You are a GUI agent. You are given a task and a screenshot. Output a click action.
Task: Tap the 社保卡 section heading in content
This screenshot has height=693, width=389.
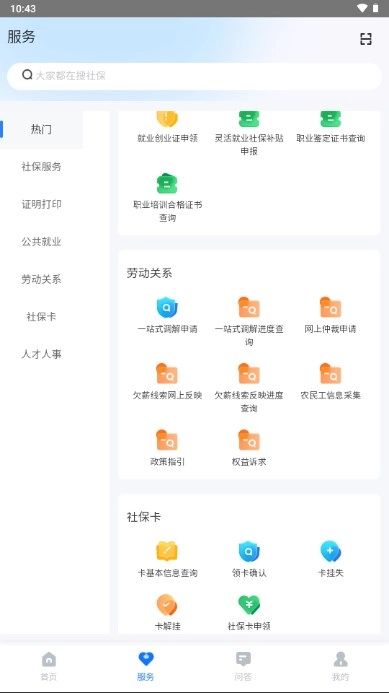point(144,517)
